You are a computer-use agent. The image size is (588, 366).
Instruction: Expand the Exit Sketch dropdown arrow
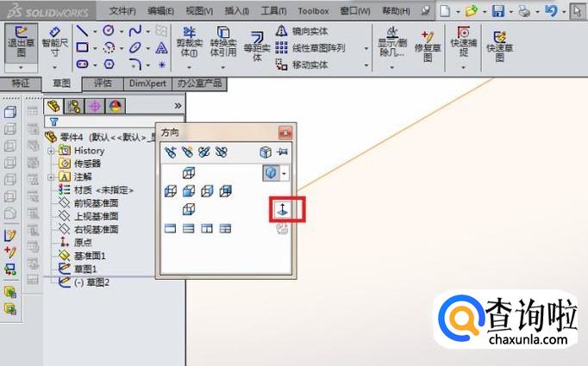pos(21,68)
